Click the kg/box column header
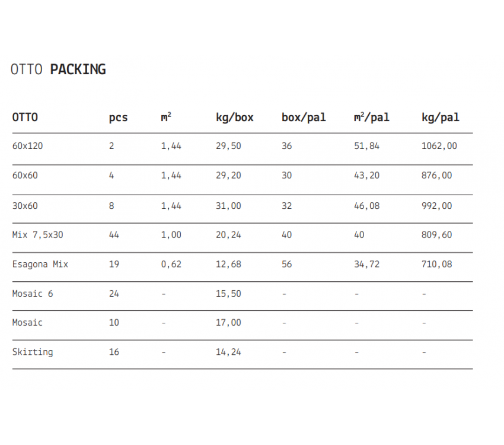The height and width of the screenshot is (445, 504). click(x=235, y=117)
